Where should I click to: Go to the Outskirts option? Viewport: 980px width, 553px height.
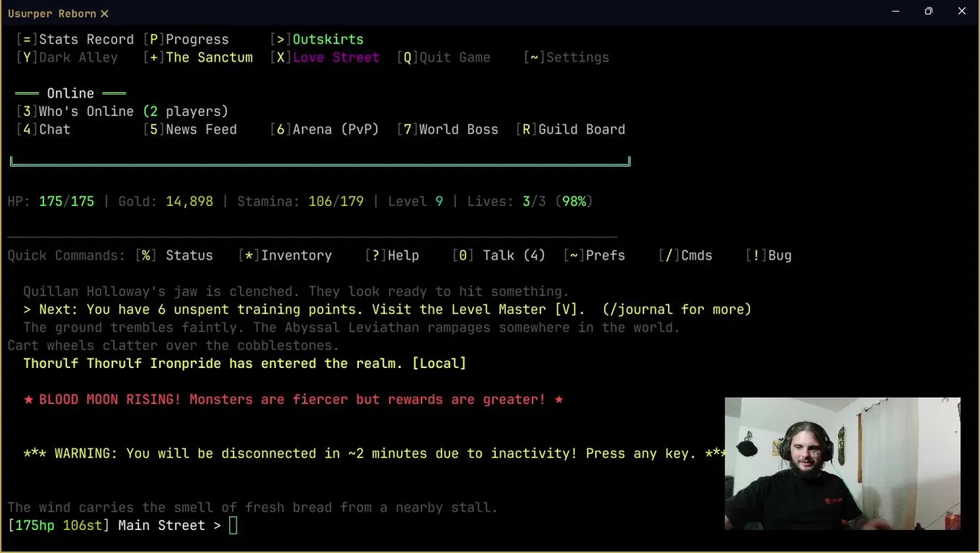(x=317, y=39)
